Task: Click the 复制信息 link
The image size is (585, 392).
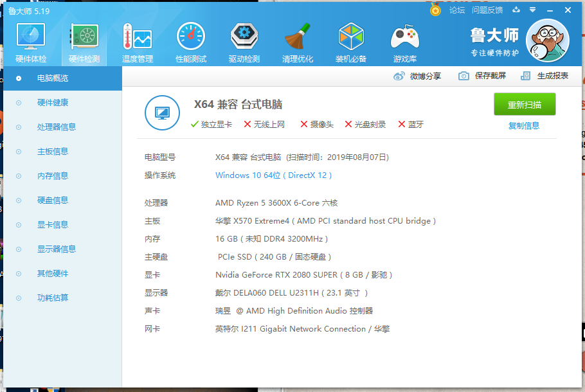Action: (524, 126)
